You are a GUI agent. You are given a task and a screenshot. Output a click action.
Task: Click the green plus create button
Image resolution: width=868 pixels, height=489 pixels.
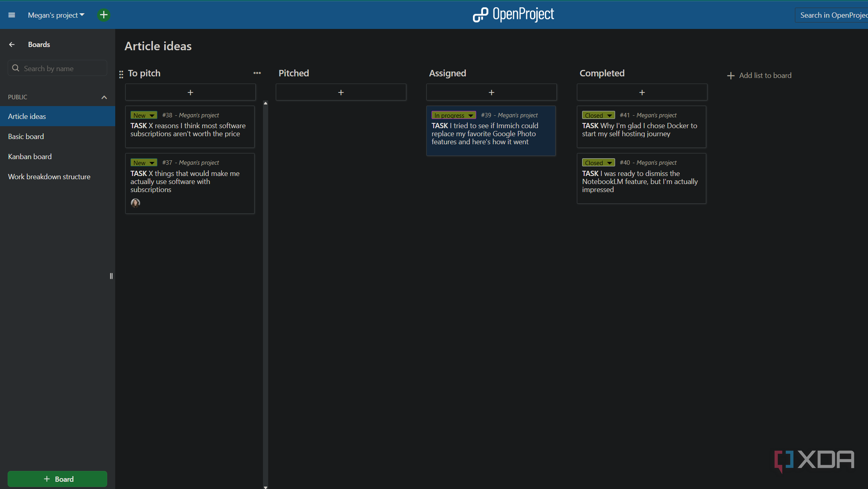(104, 15)
